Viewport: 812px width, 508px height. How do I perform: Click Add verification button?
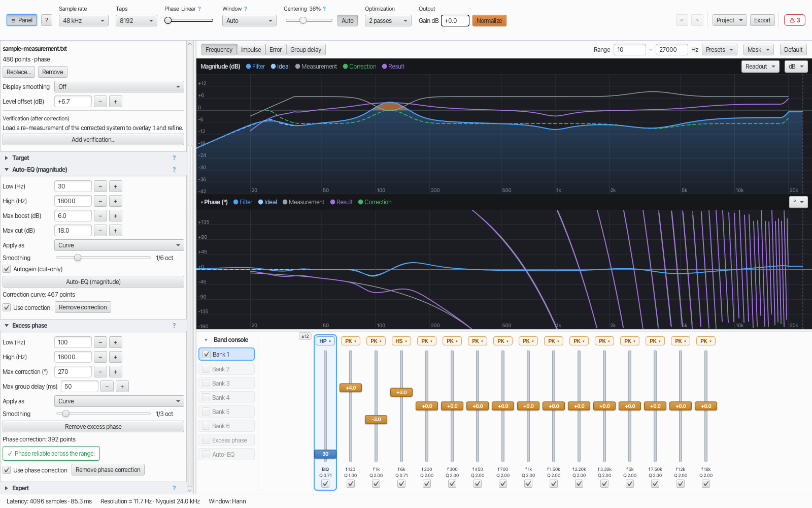tap(93, 140)
